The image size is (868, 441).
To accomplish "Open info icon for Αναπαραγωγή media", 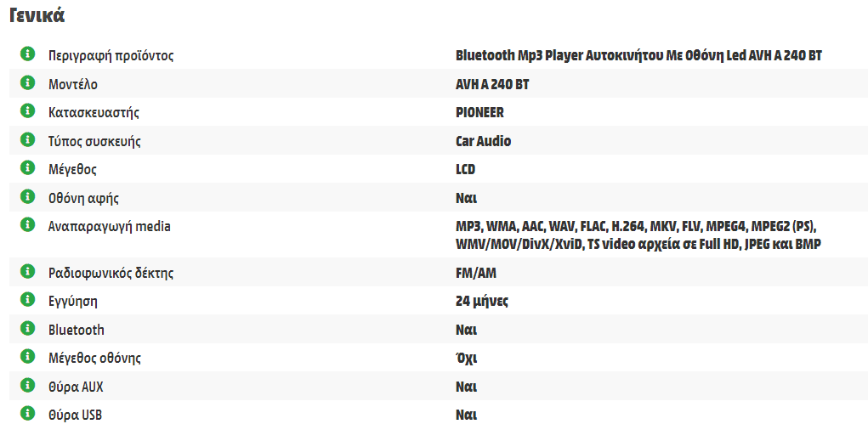I will point(27,225).
